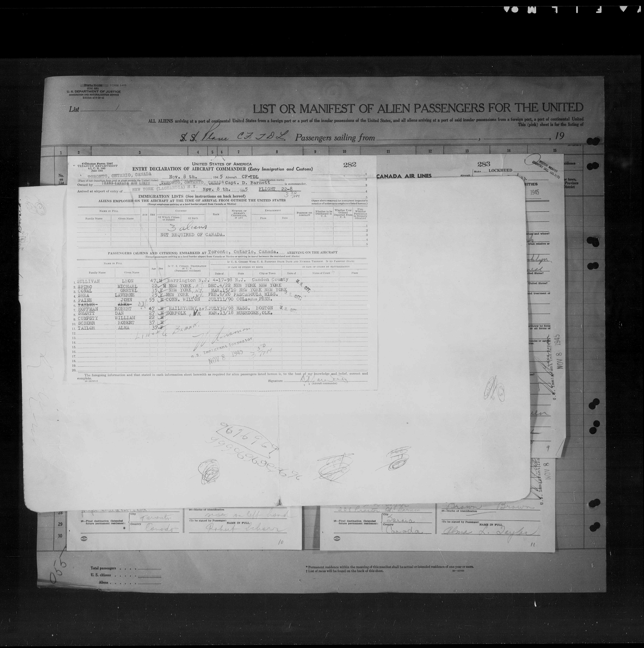The image size is (644, 648).
Task: Click 'CANADA AIR LINES' on page 283
Action: click(404, 176)
